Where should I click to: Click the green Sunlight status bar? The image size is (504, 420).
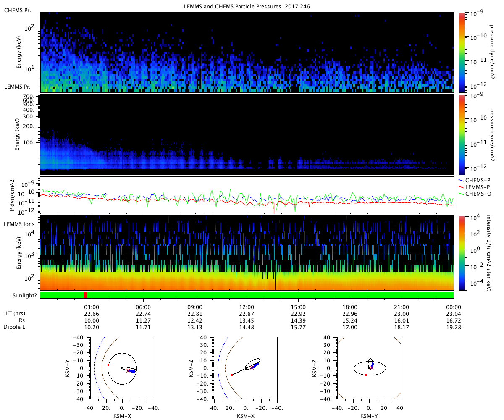coord(247,295)
